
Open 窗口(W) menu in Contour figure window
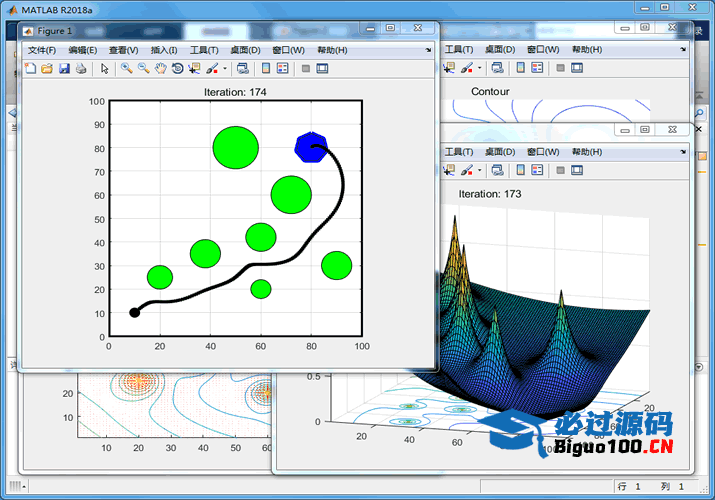click(543, 49)
